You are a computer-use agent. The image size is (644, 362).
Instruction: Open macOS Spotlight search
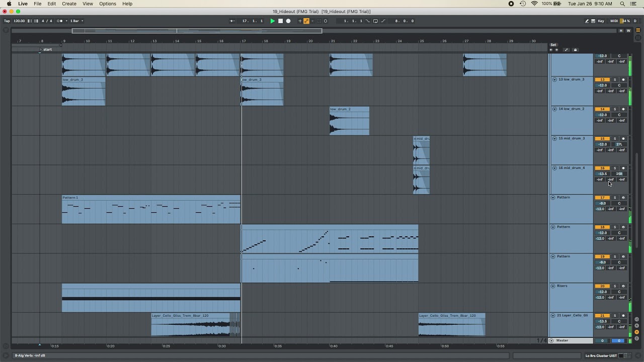pos(622,4)
